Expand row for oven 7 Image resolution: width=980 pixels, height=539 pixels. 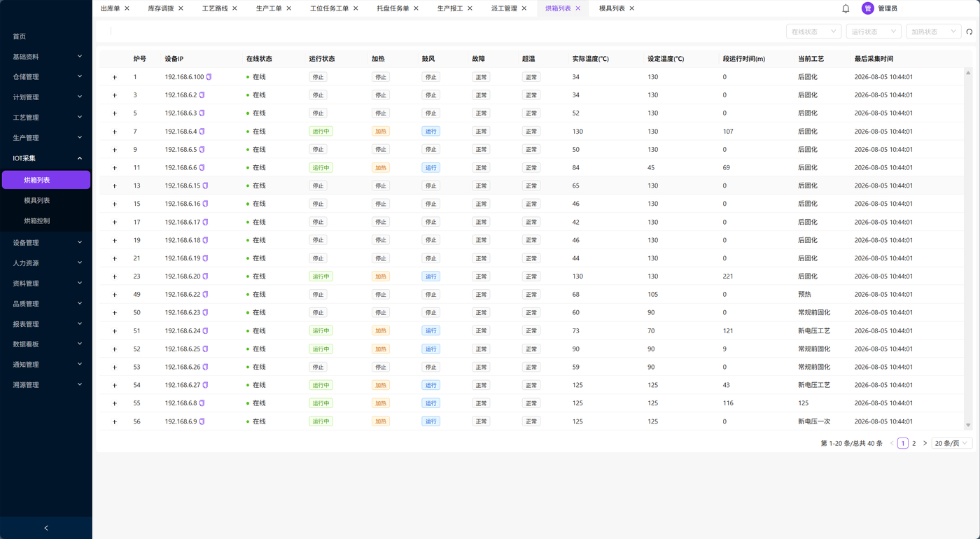click(x=115, y=132)
